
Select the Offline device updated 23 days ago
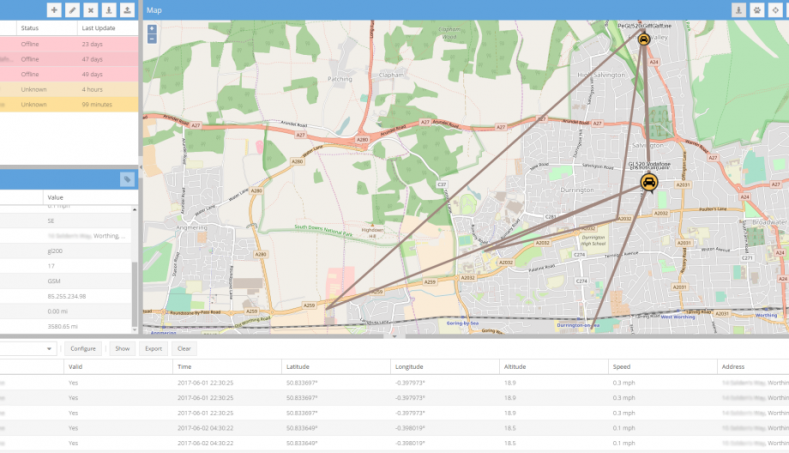69,44
